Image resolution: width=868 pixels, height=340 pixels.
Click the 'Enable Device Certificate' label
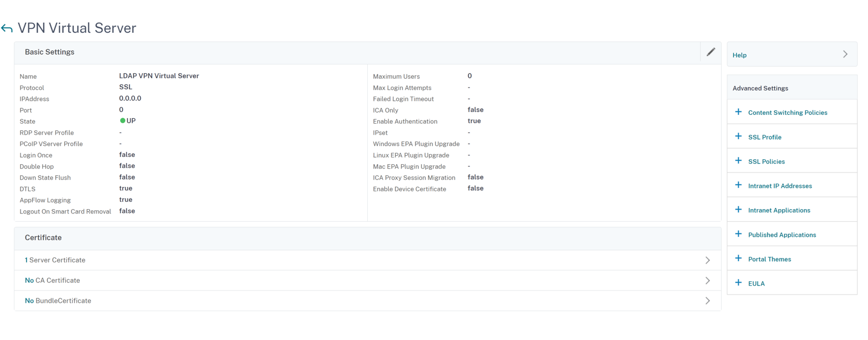point(410,189)
